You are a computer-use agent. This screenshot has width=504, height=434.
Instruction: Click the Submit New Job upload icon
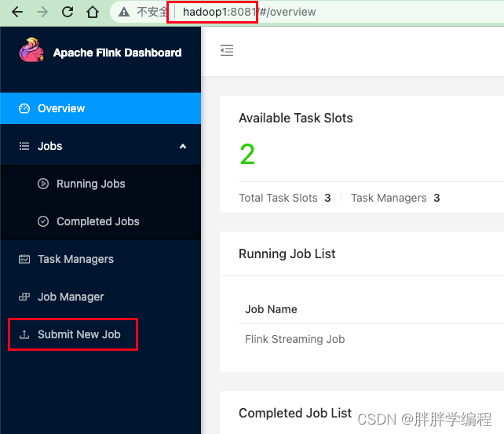[24, 334]
